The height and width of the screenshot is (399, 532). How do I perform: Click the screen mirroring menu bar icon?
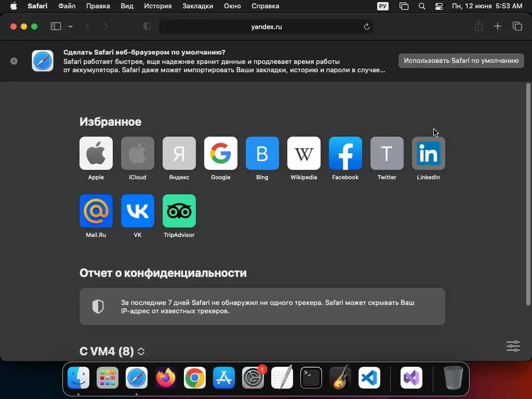(404, 6)
